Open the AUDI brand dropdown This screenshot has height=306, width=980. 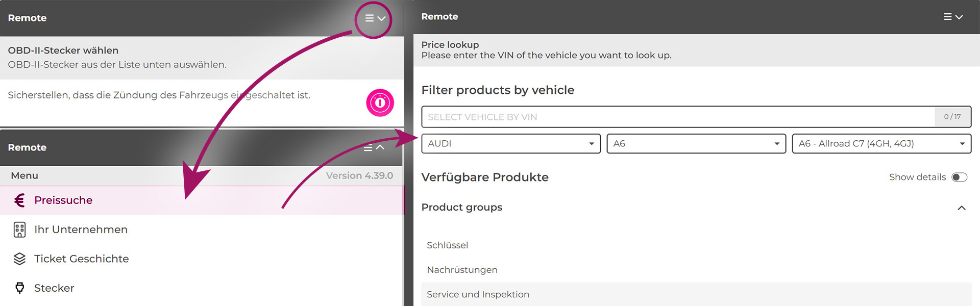tap(510, 144)
